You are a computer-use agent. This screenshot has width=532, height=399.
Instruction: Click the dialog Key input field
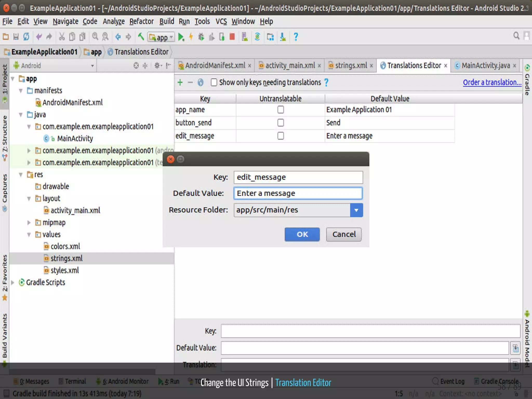[x=298, y=177]
